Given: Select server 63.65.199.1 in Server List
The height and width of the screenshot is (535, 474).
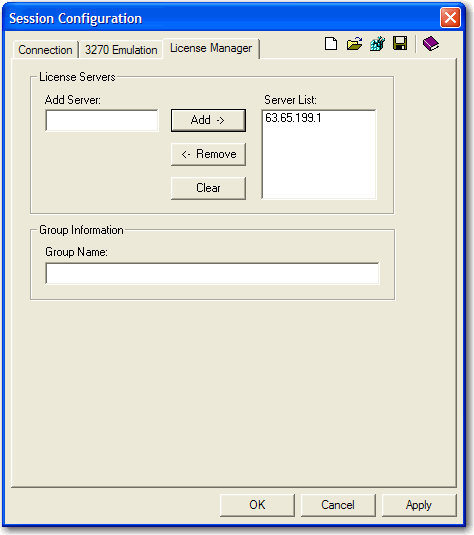Looking at the screenshot, I should pos(293,118).
